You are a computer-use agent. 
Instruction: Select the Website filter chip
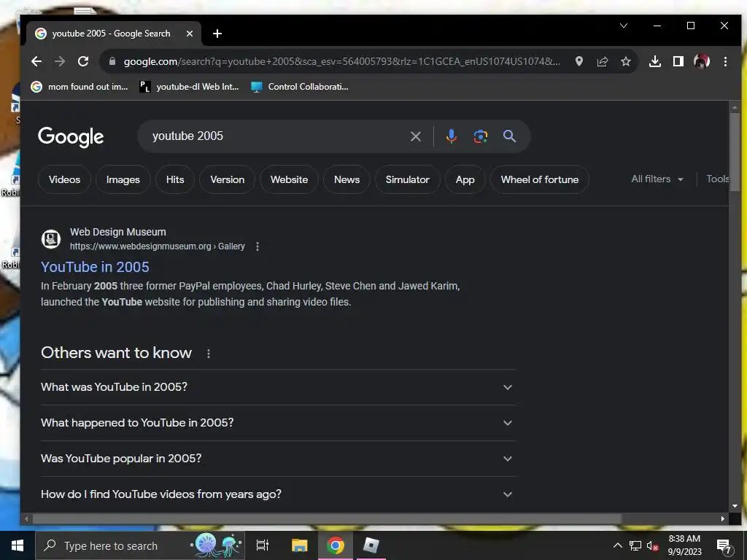click(x=289, y=179)
